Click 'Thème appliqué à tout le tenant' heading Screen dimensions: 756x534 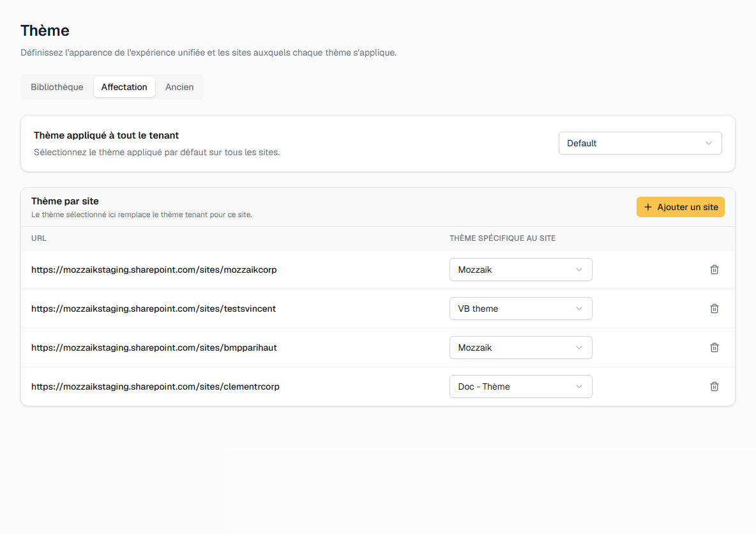(x=106, y=135)
